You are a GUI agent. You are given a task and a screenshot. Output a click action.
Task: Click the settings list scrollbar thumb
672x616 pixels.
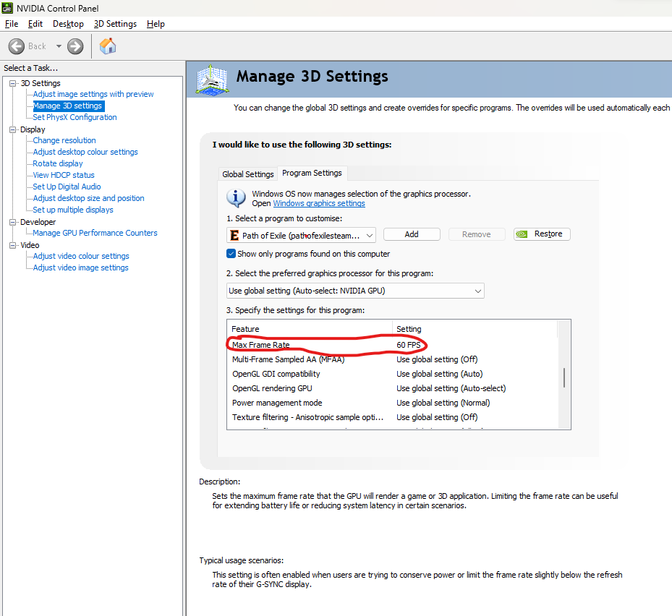coord(564,377)
